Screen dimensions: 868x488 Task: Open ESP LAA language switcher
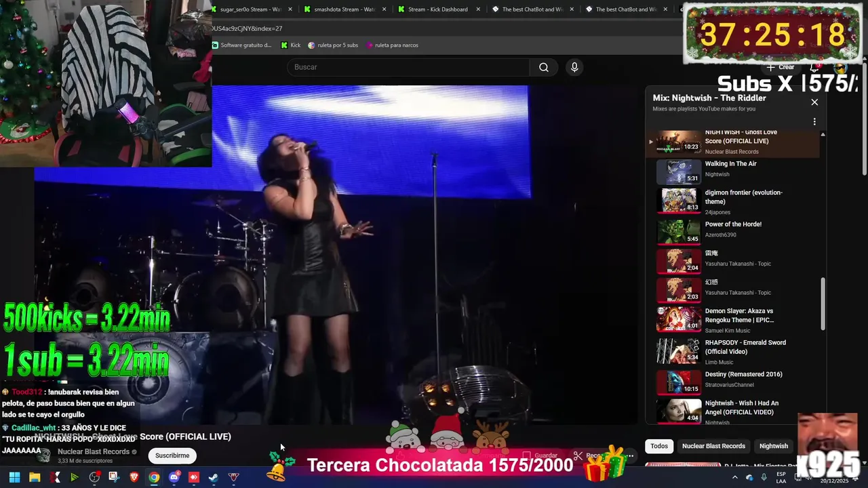(x=781, y=477)
